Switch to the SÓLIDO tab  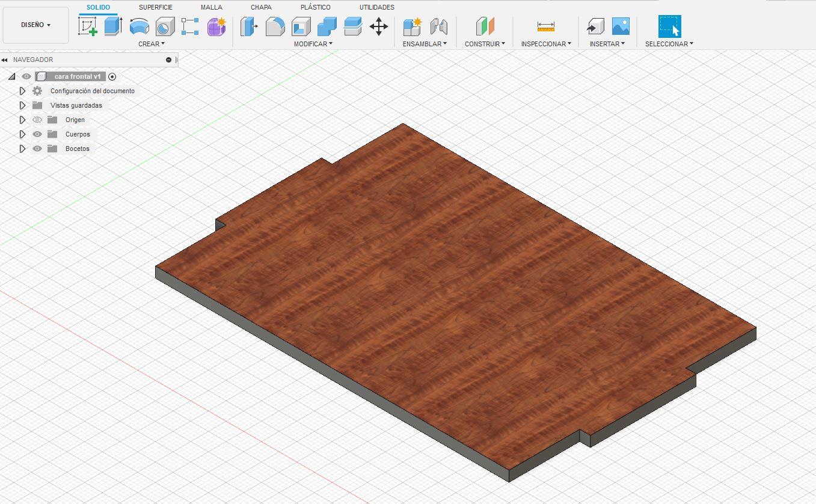point(98,7)
